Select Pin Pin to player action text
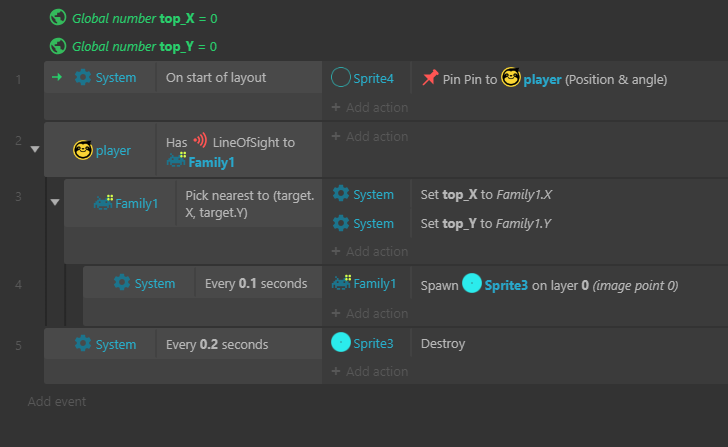The height and width of the screenshot is (447, 728). [555, 79]
